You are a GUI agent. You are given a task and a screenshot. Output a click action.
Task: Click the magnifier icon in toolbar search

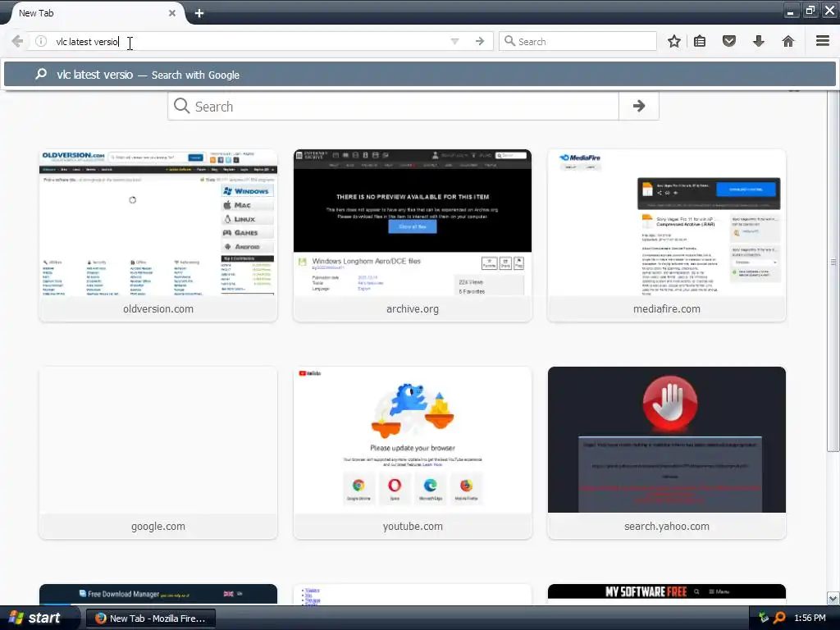(509, 41)
